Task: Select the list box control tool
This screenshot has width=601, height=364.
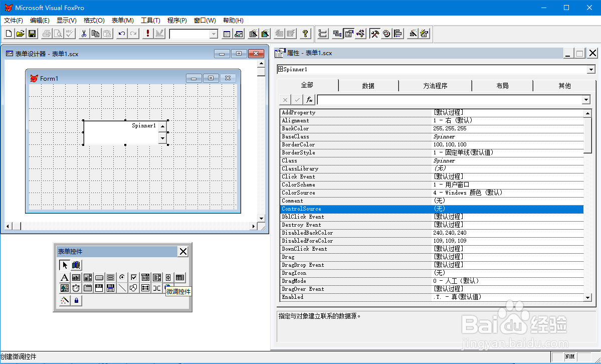Action: [157, 277]
